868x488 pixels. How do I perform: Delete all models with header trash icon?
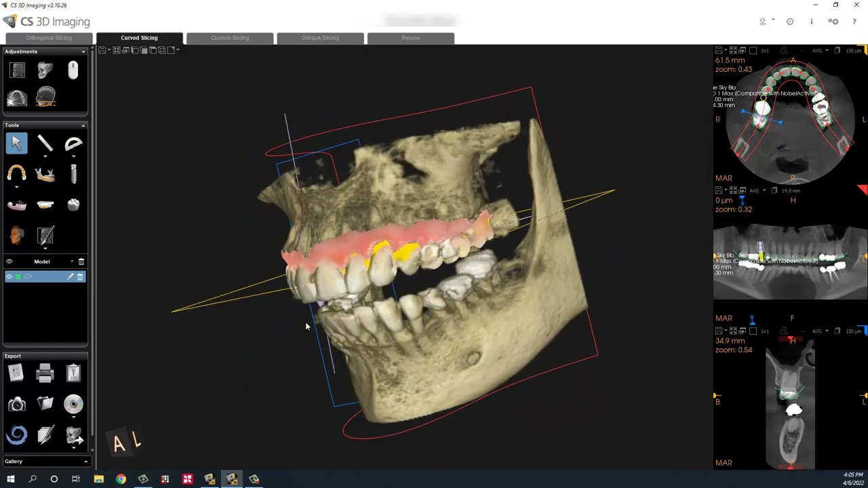[x=81, y=261]
